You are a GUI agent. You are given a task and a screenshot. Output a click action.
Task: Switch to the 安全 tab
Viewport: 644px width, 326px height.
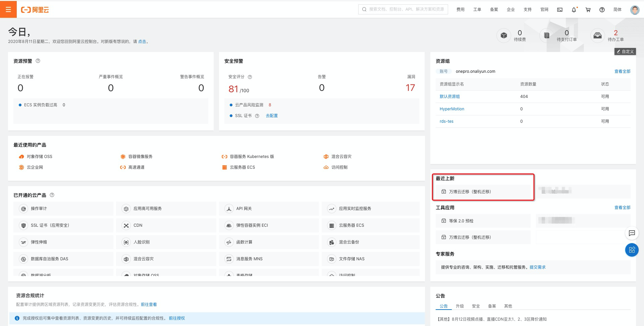click(476, 306)
